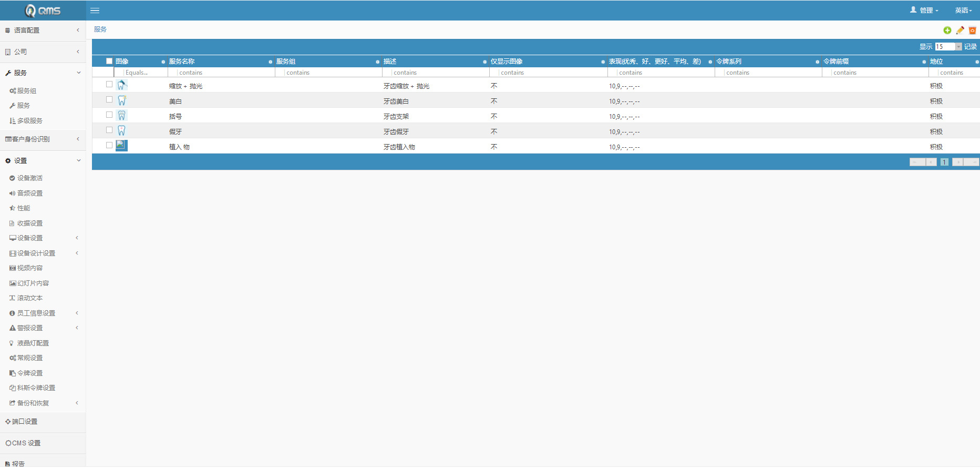Open the records-per-page dropdown showing 15
980x469 pixels.
point(948,47)
